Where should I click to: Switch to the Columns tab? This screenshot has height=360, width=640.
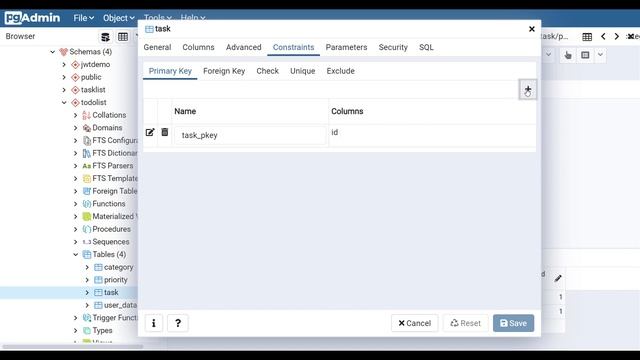click(198, 47)
